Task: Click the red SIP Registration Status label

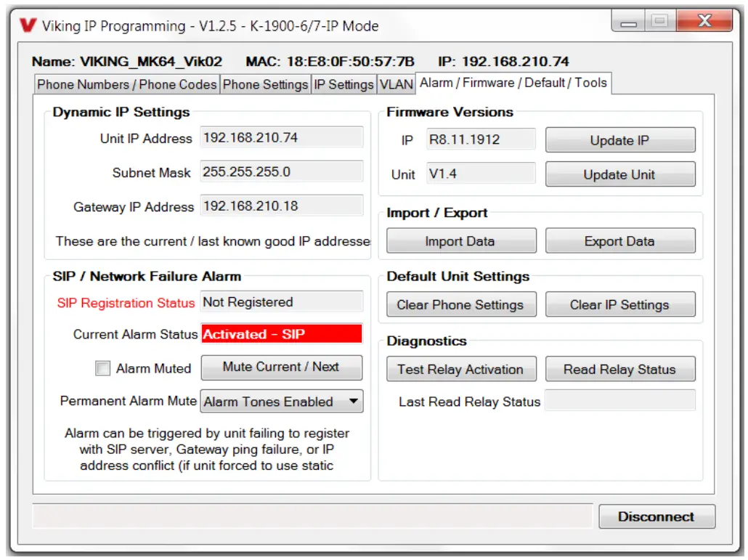Action: (126, 303)
